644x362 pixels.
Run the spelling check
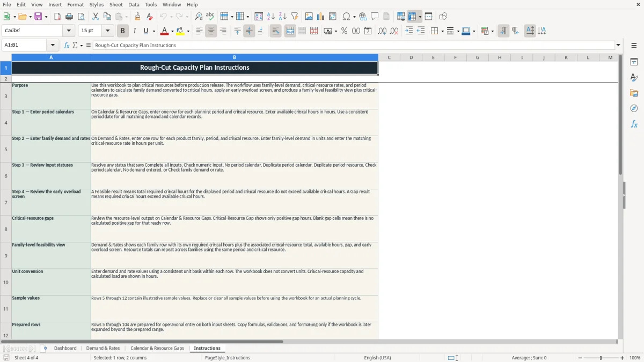click(210, 17)
